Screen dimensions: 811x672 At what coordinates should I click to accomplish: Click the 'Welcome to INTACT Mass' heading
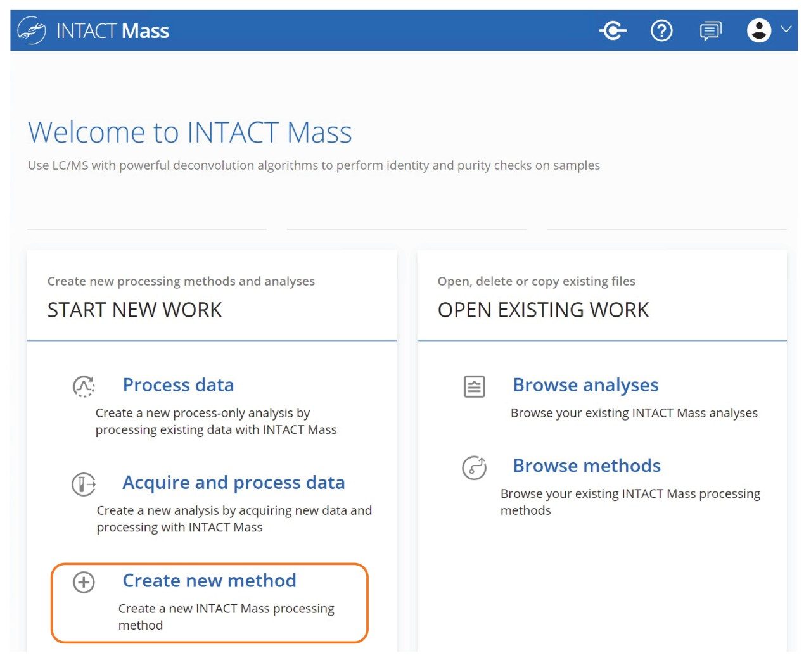(190, 132)
